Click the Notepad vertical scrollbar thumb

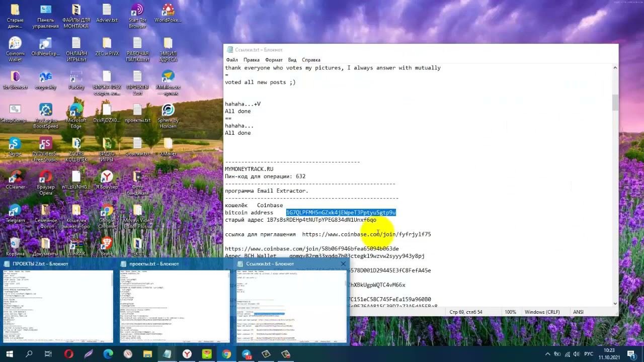click(x=615, y=102)
